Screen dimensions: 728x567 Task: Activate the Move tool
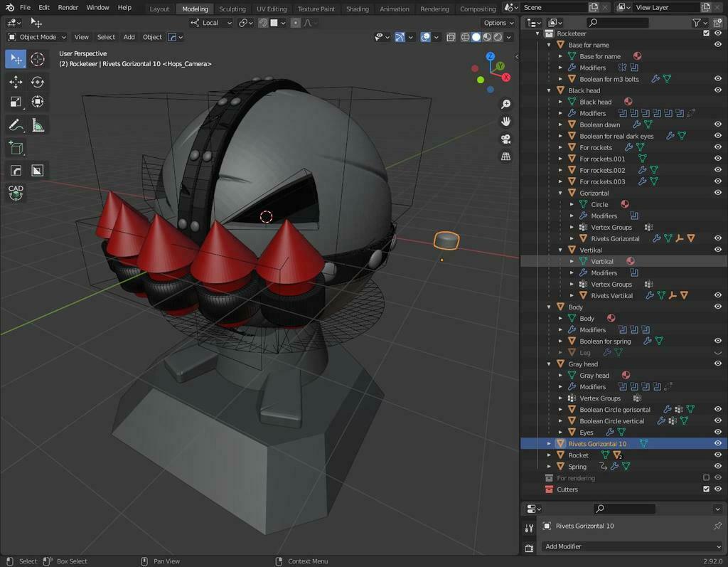click(x=16, y=82)
